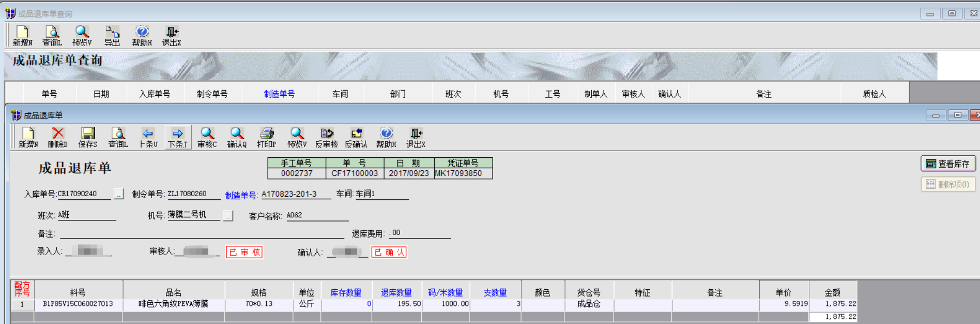Click 查询L icon in 成品退库单 window
The width and height of the screenshot is (980, 324).
click(x=118, y=138)
